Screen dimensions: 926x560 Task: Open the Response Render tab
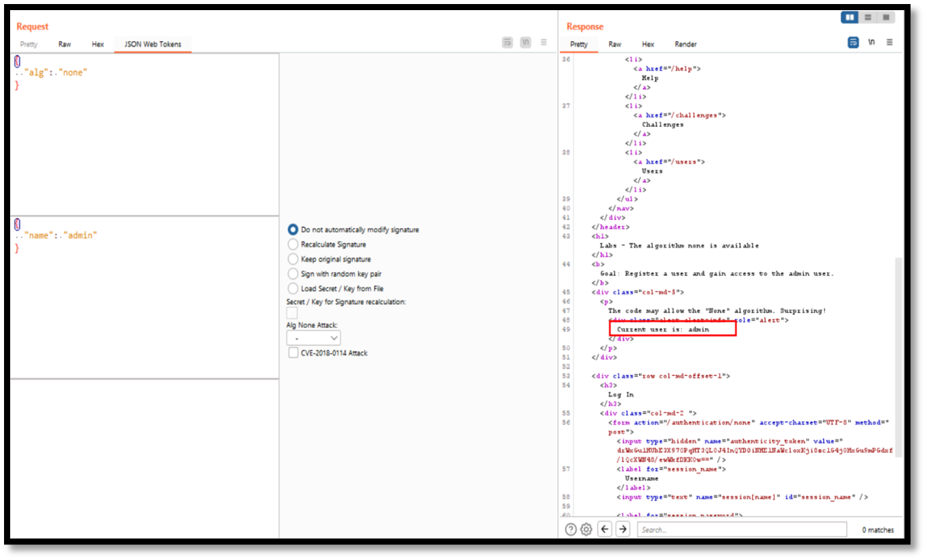[x=686, y=45]
